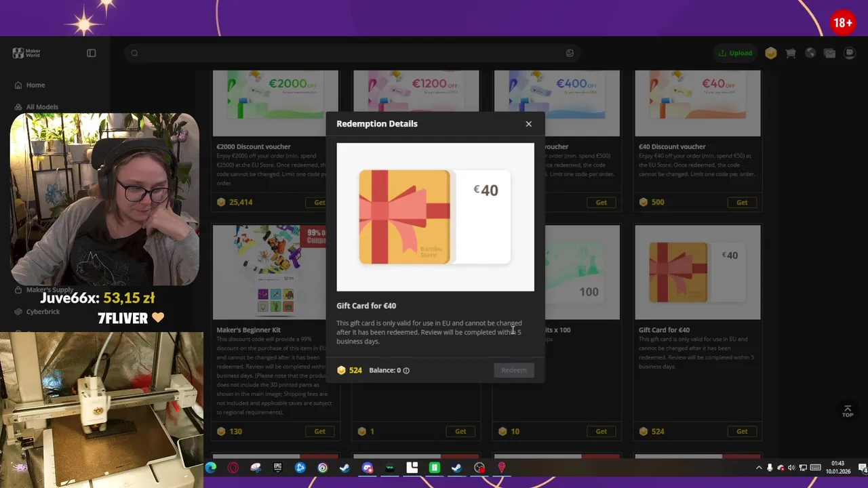The image size is (868, 488).
Task: Click Get for the €2000 Discount voucher
Action: [319, 203]
